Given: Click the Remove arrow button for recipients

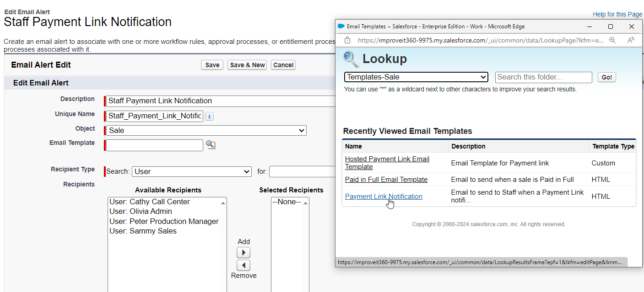Looking at the screenshot, I should pos(244,265).
